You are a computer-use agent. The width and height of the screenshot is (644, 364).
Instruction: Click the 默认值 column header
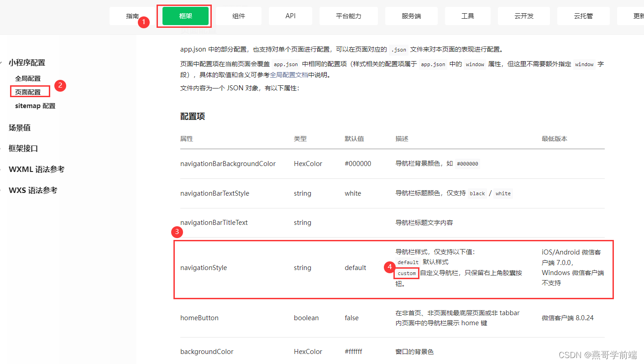point(354,139)
